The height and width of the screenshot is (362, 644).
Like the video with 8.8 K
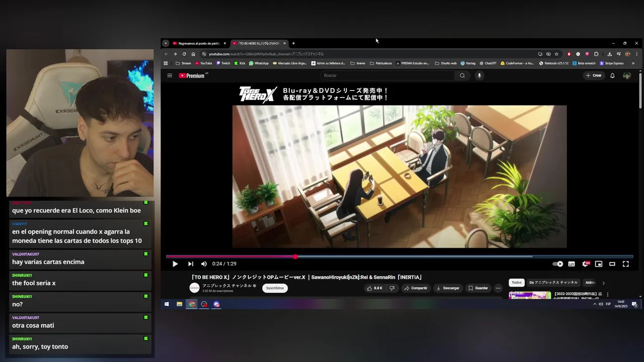coord(374,288)
